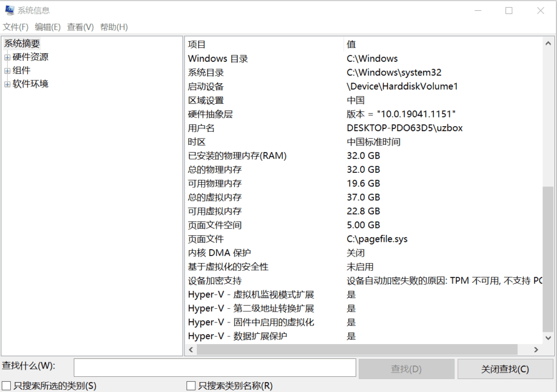Click the 系统信息 app icon in title bar
This screenshot has height=392, width=557.
(9, 10)
